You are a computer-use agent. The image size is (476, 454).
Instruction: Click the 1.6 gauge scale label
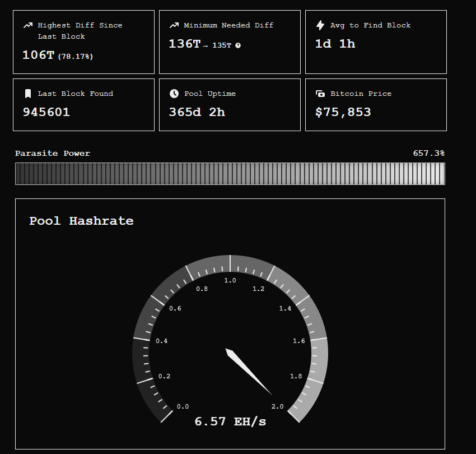click(299, 341)
